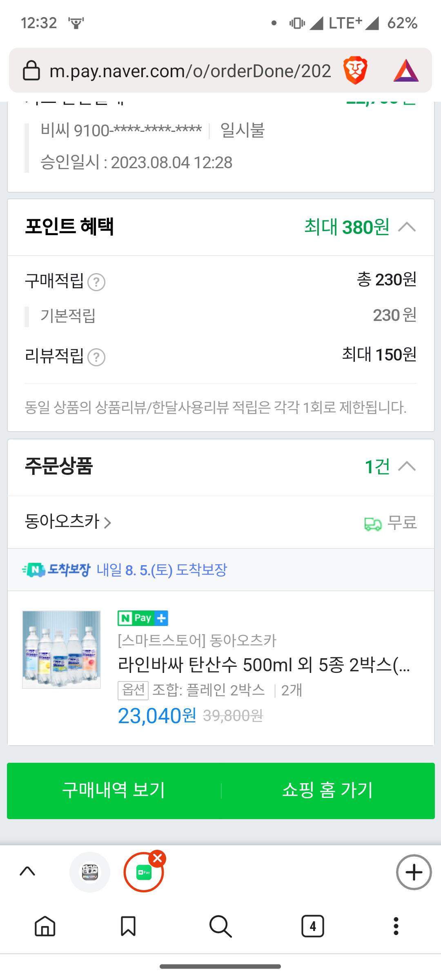Collapse the 포인트 혜택 section
Screen dimensions: 441x980
[x=407, y=227]
